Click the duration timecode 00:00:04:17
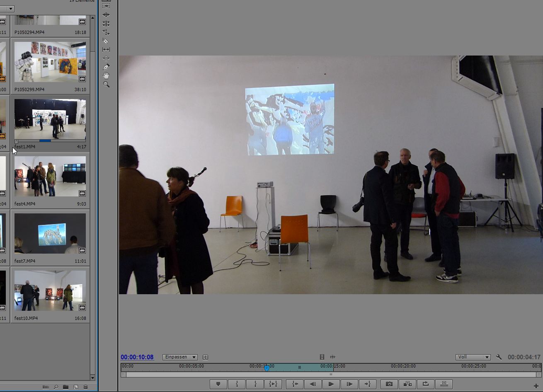This screenshot has width=543, height=392. pyautogui.click(x=524, y=357)
